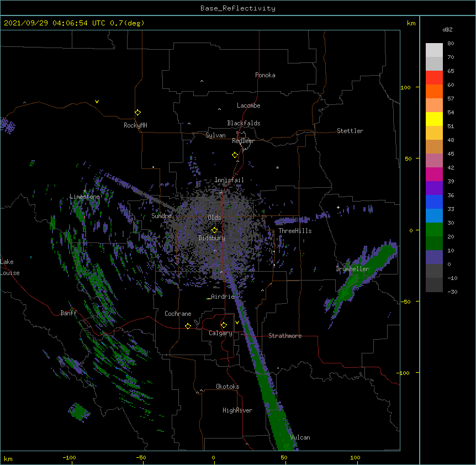This screenshot has height=465, width=476.
Task: Select the light gray 70-80 dBZ legend swatch
Action: point(434,50)
